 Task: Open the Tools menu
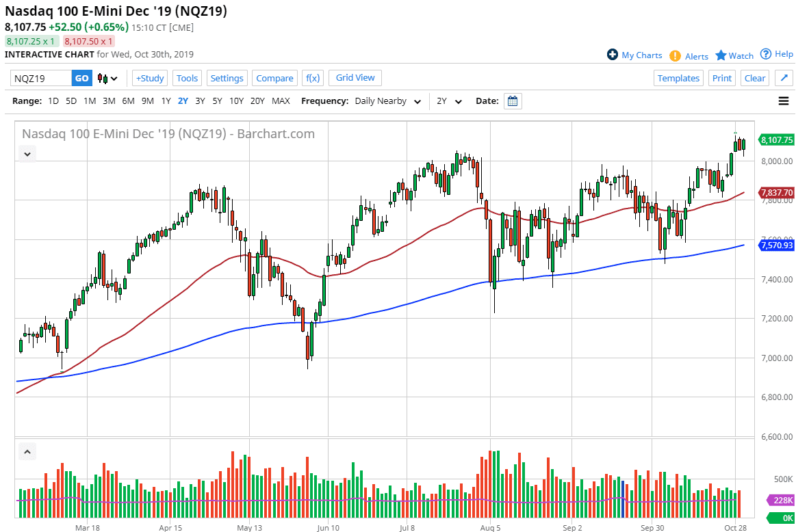pos(187,78)
